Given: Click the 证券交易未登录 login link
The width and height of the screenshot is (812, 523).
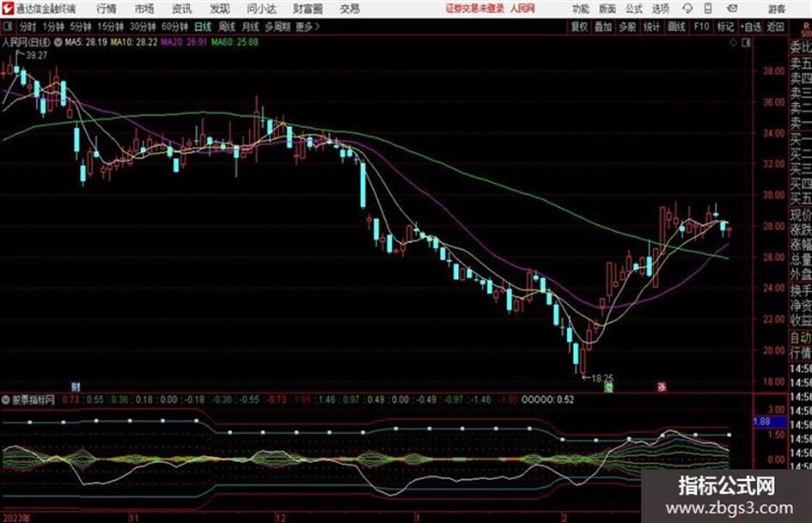Looking at the screenshot, I should click(x=475, y=9).
